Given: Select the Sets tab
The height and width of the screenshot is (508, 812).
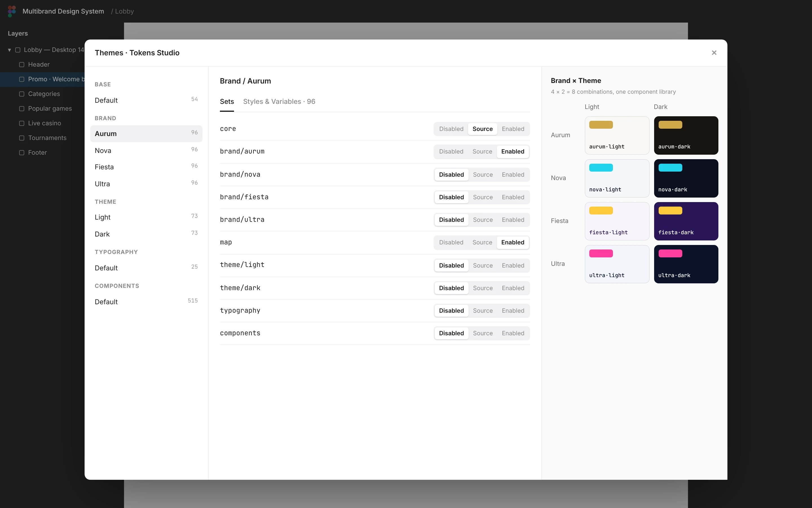Looking at the screenshot, I should tap(227, 102).
